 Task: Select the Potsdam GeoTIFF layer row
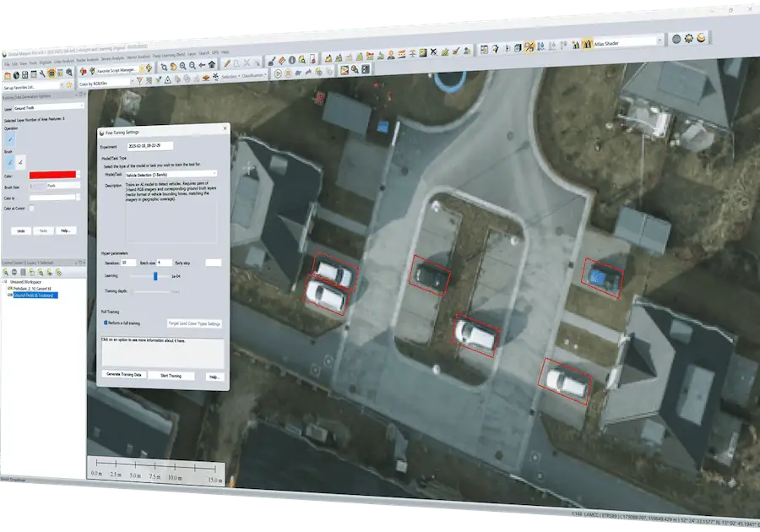(x=30, y=288)
